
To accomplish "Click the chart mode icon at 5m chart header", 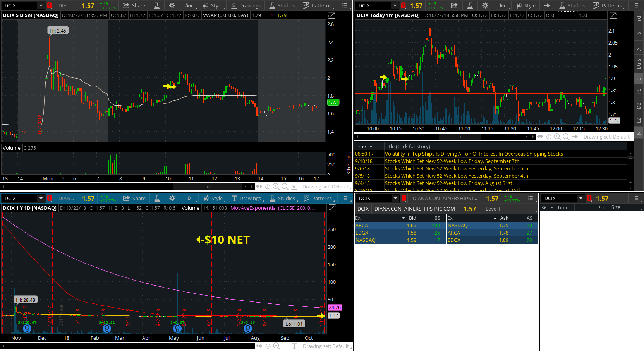I will tap(332, 15).
